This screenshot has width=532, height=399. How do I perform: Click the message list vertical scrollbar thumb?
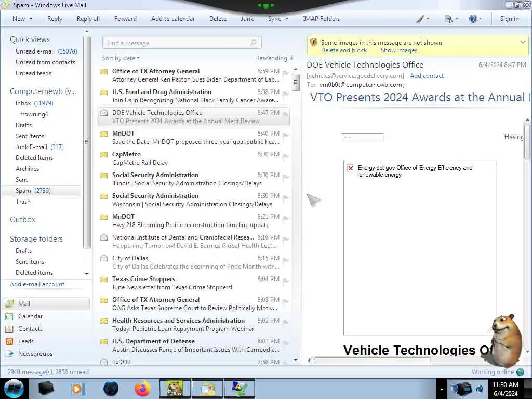coord(296,83)
